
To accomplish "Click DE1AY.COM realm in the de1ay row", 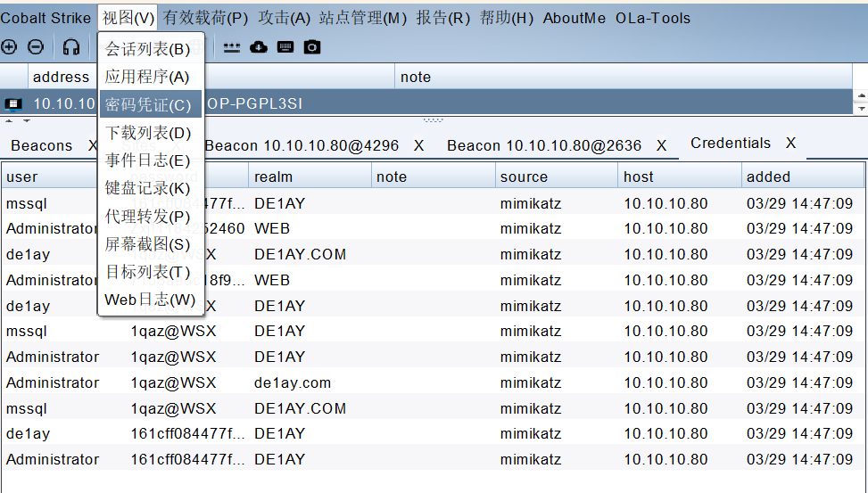I will click(300, 254).
